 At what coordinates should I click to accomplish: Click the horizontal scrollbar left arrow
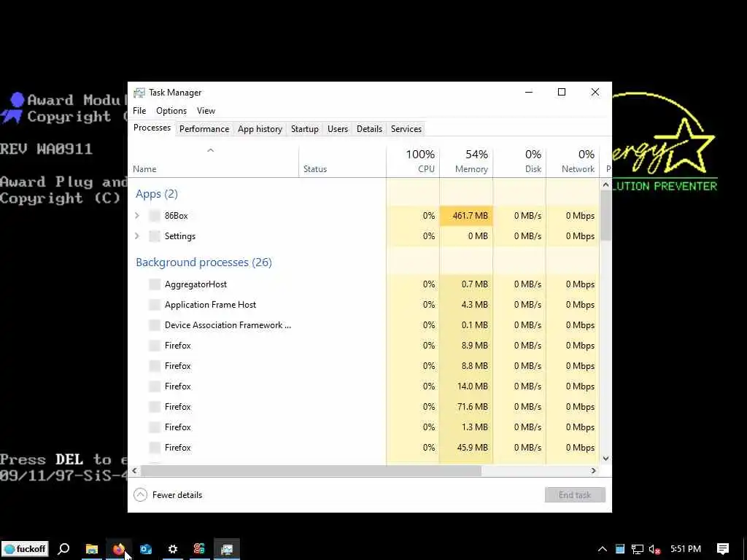[x=134, y=471]
